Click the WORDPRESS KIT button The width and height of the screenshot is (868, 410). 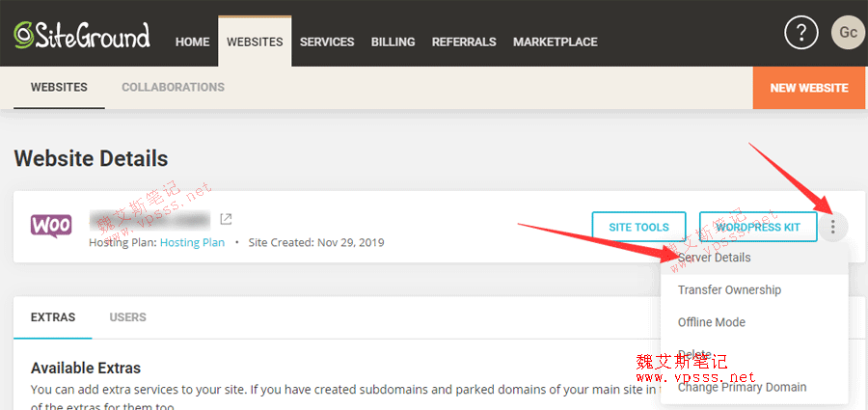(758, 228)
